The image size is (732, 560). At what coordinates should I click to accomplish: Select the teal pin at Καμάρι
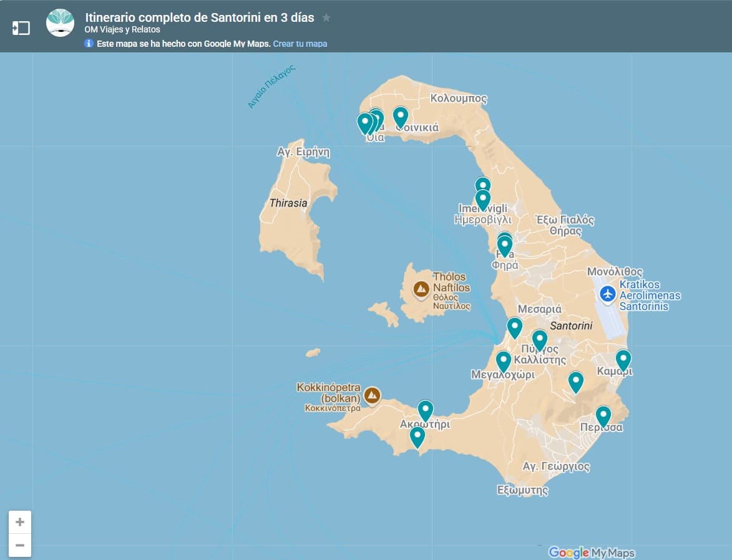coord(623,360)
